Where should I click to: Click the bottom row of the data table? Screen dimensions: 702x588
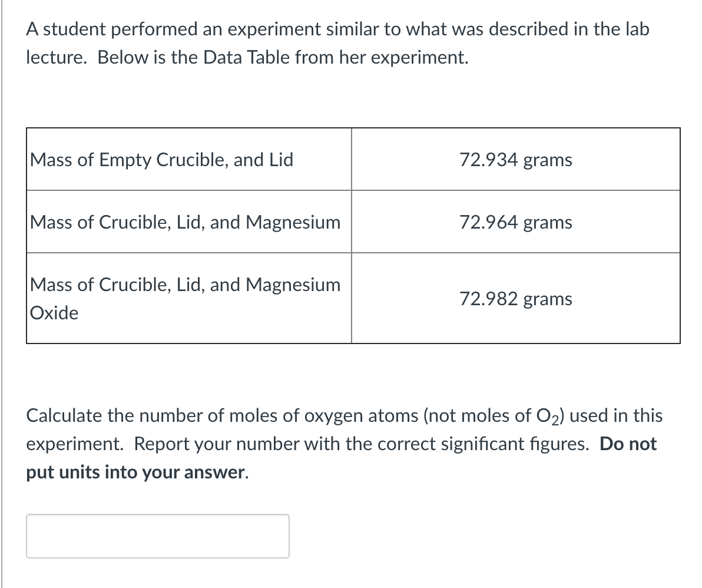[x=353, y=299]
